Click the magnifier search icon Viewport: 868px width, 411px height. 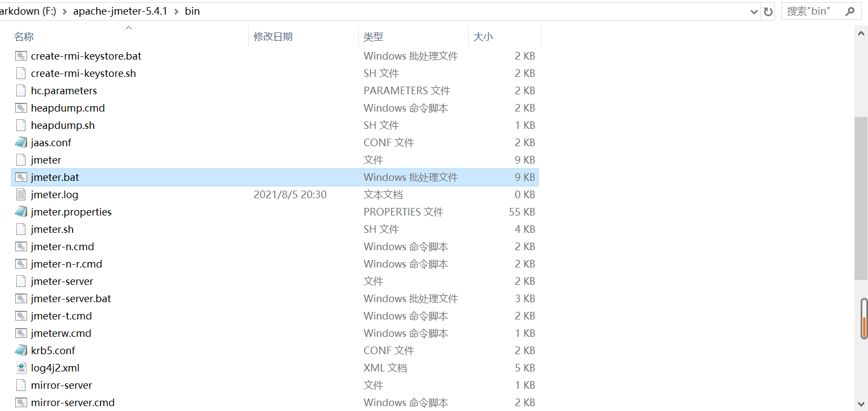coord(850,11)
